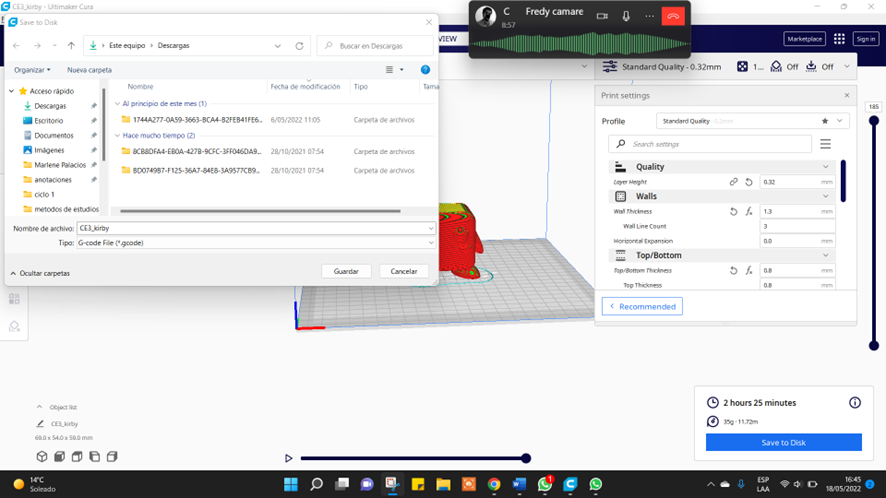
Task: Click the vertical layer slider bottom handle
Action: pos(874,345)
